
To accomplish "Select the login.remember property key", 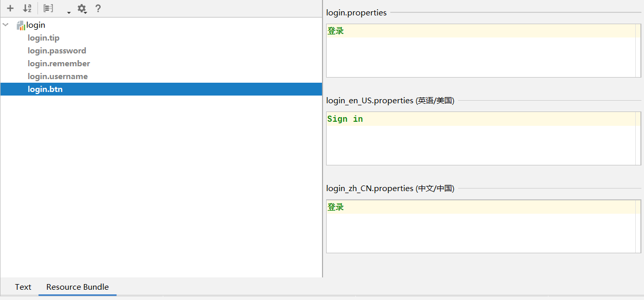I will pyautogui.click(x=59, y=64).
